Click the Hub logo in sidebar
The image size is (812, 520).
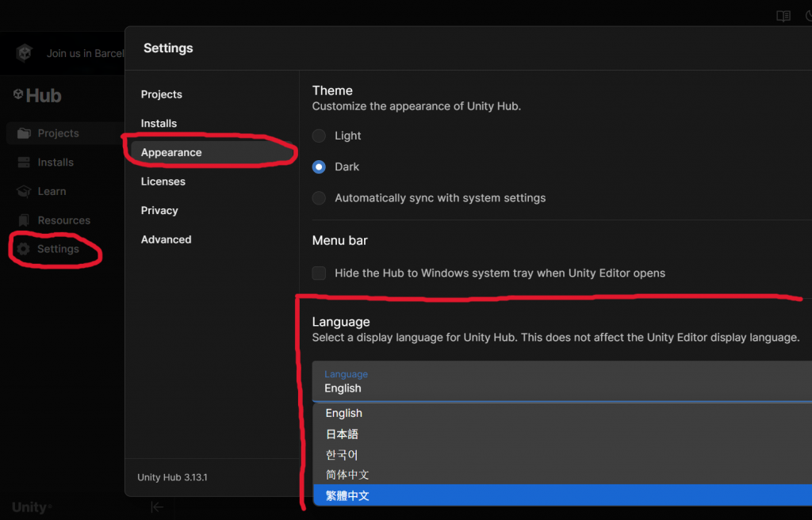37,95
